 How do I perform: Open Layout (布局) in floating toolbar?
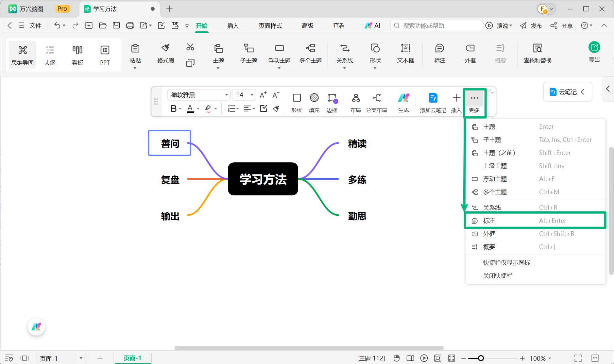click(356, 103)
